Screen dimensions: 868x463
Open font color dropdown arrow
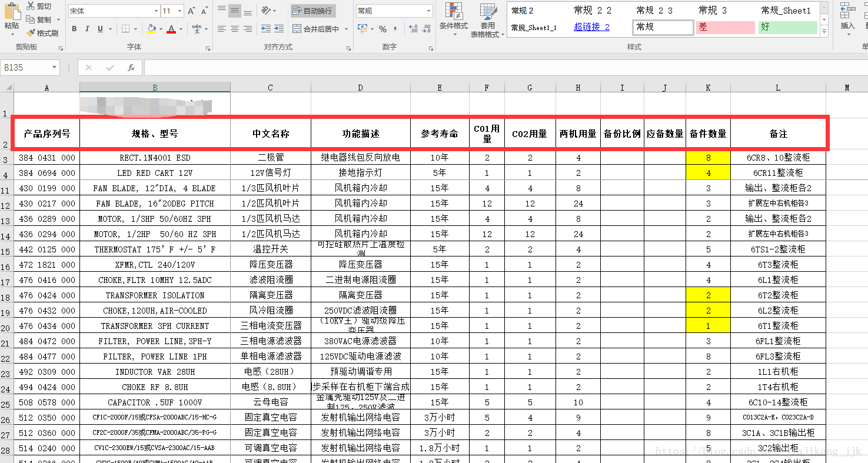pyautogui.click(x=181, y=29)
